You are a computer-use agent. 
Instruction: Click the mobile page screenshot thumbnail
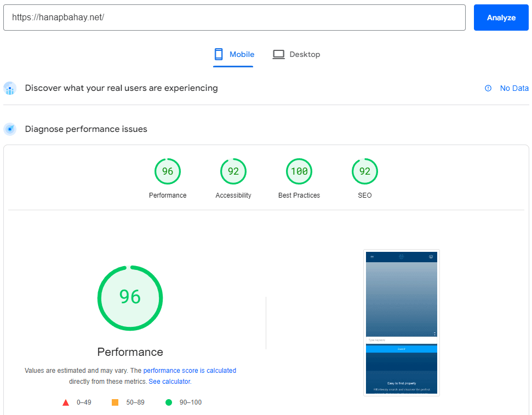coord(402,322)
